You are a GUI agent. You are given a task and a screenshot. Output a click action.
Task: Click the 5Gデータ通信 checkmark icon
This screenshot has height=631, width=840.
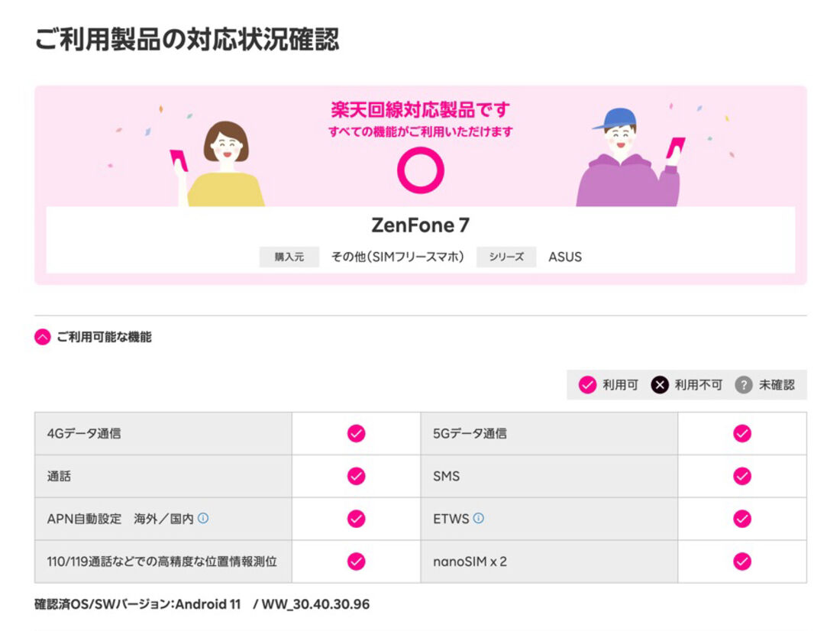(742, 433)
